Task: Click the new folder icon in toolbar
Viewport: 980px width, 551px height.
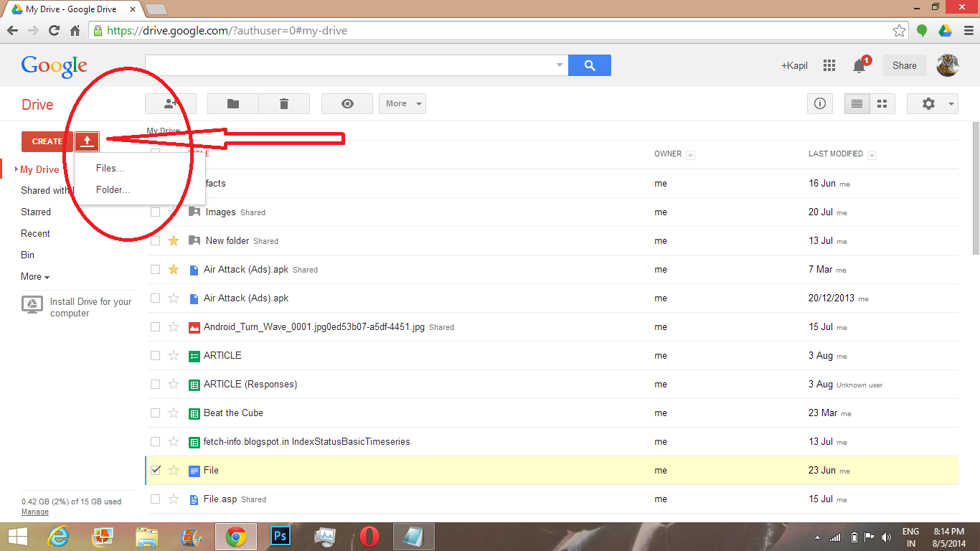Action: (x=232, y=103)
